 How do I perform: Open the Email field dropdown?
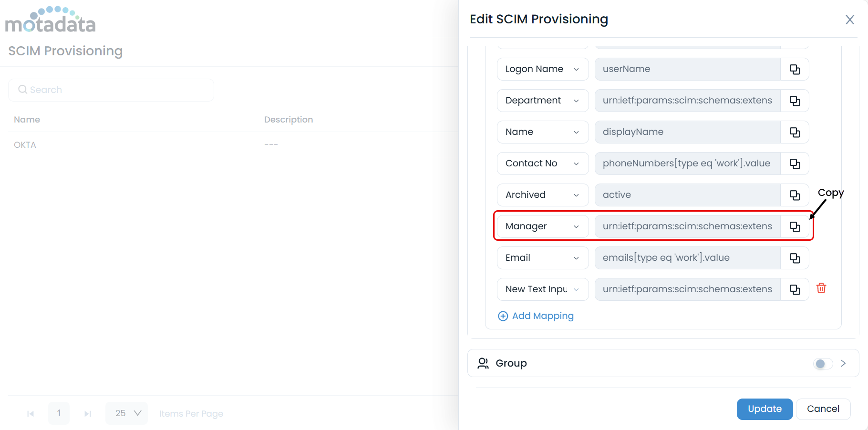tap(543, 258)
